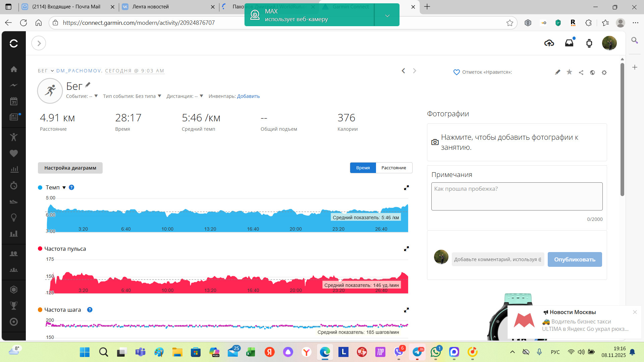Click the cloud upload icon
The height and width of the screenshot is (362, 644).
(549, 43)
